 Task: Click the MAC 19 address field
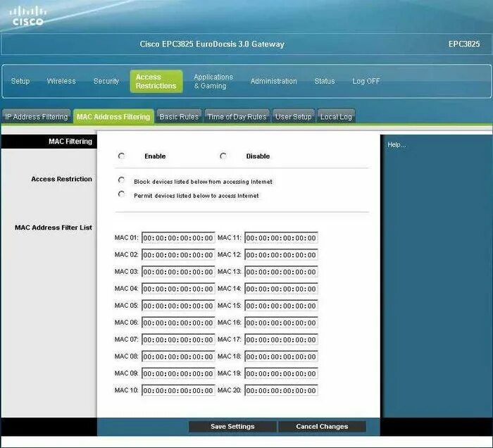pyautogui.click(x=281, y=374)
